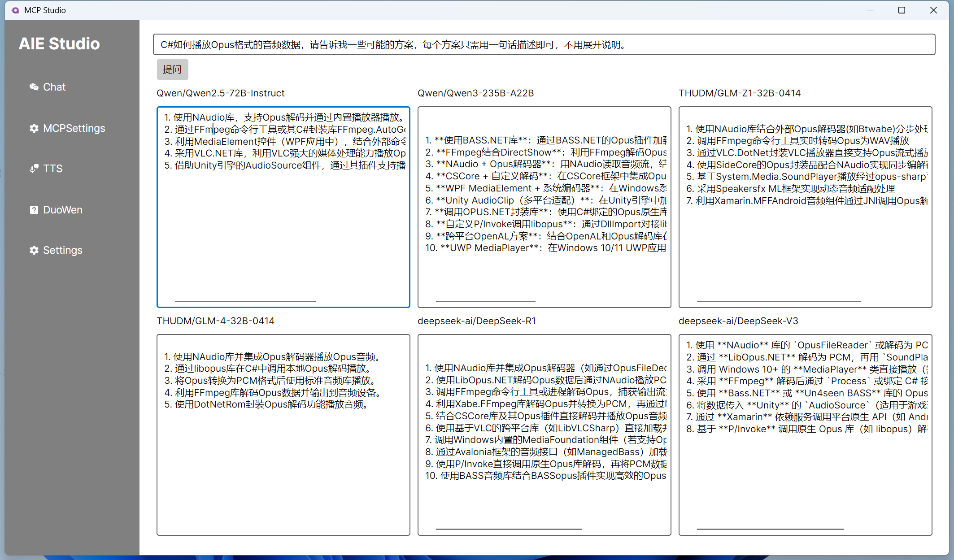954x560 pixels.
Task: Click the Qwen2.5-72B-Instruct horizontal scrollbar
Action: (x=245, y=301)
